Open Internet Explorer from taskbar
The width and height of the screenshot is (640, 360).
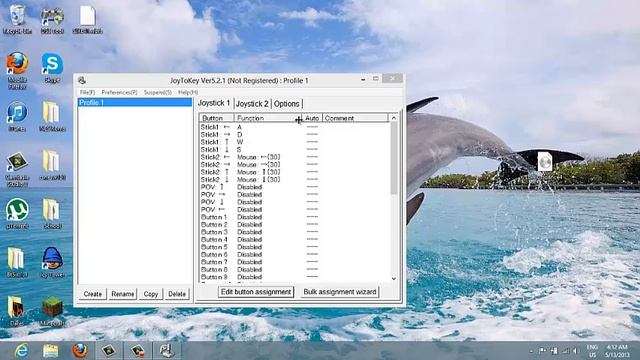point(21,351)
